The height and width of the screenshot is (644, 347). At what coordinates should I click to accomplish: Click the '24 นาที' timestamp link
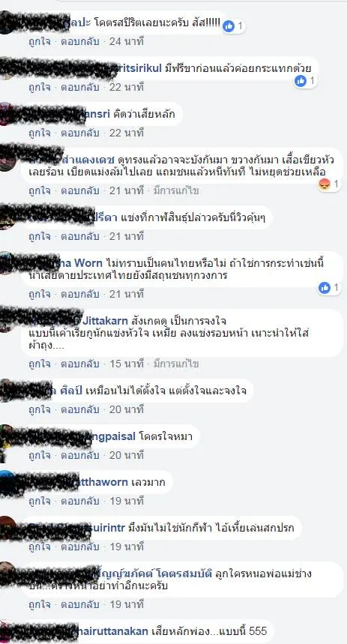pos(127,41)
